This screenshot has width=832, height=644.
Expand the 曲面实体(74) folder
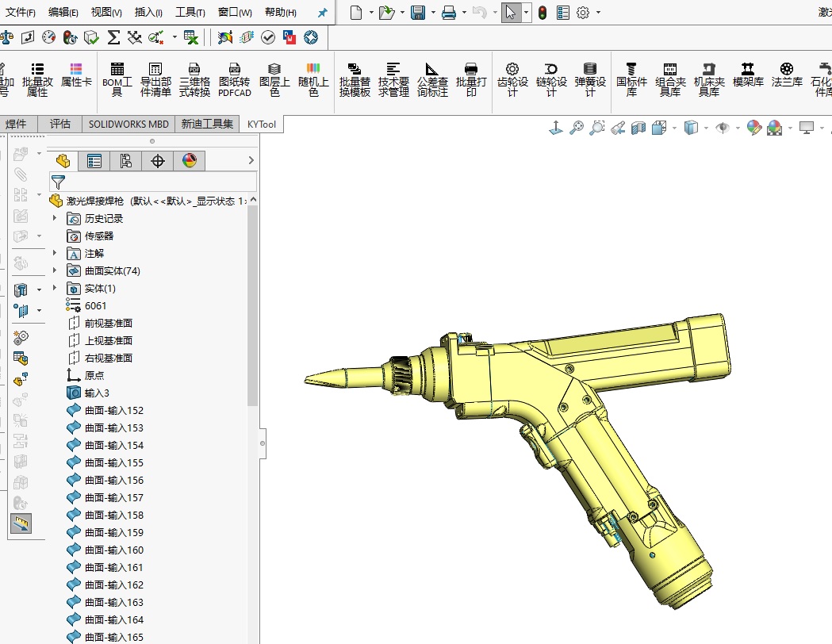coord(55,271)
